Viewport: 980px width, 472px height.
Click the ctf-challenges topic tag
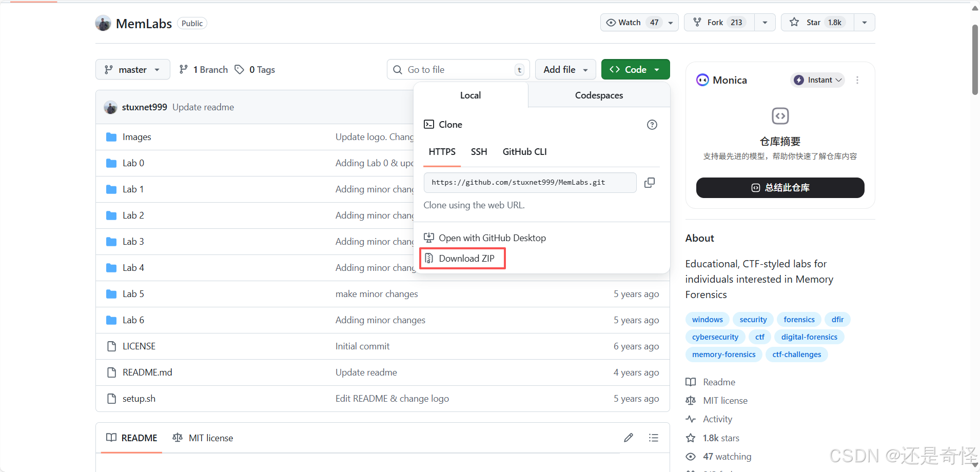pos(797,355)
